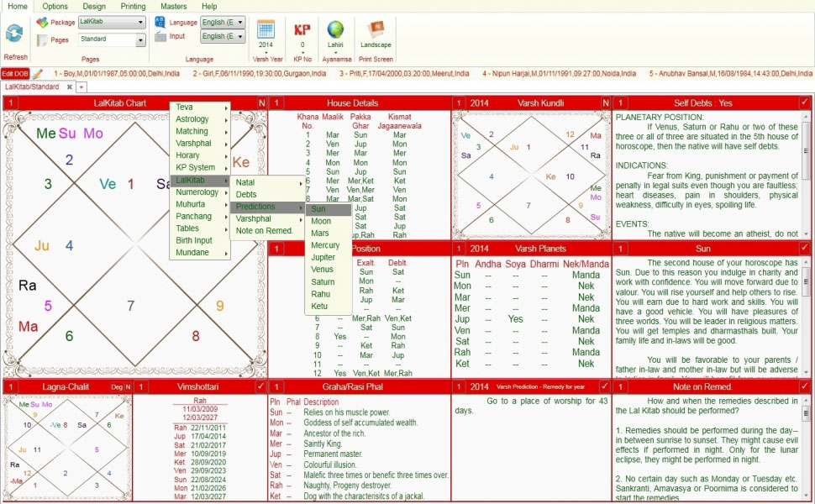Click the Refresh icon
This screenshot has height=504, width=815.
14,34
